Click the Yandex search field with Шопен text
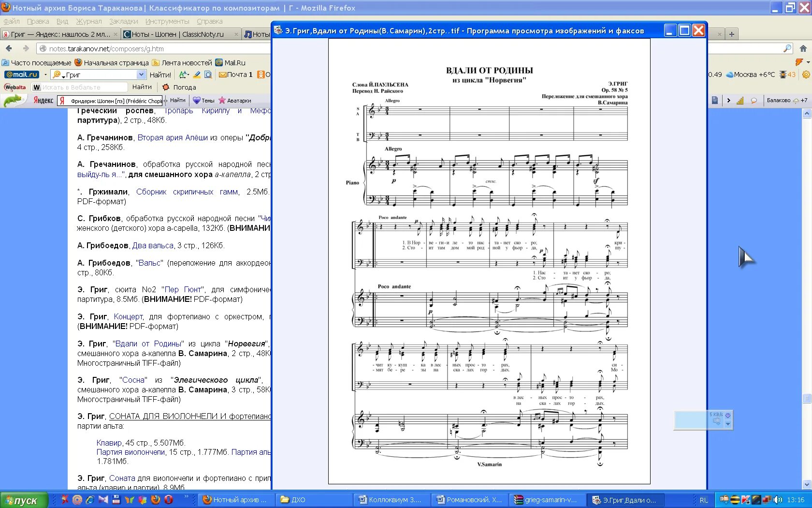812x508 pixels. point(110,101)
